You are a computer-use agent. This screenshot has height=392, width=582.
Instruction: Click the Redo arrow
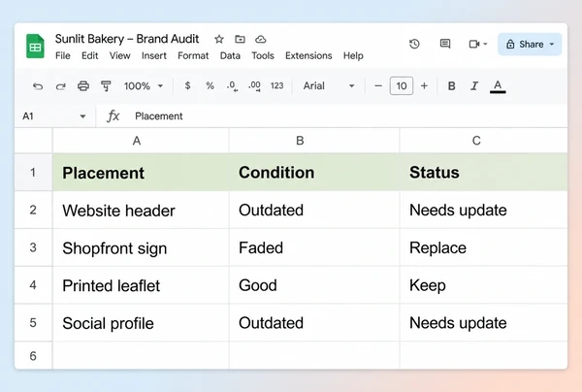60,86
